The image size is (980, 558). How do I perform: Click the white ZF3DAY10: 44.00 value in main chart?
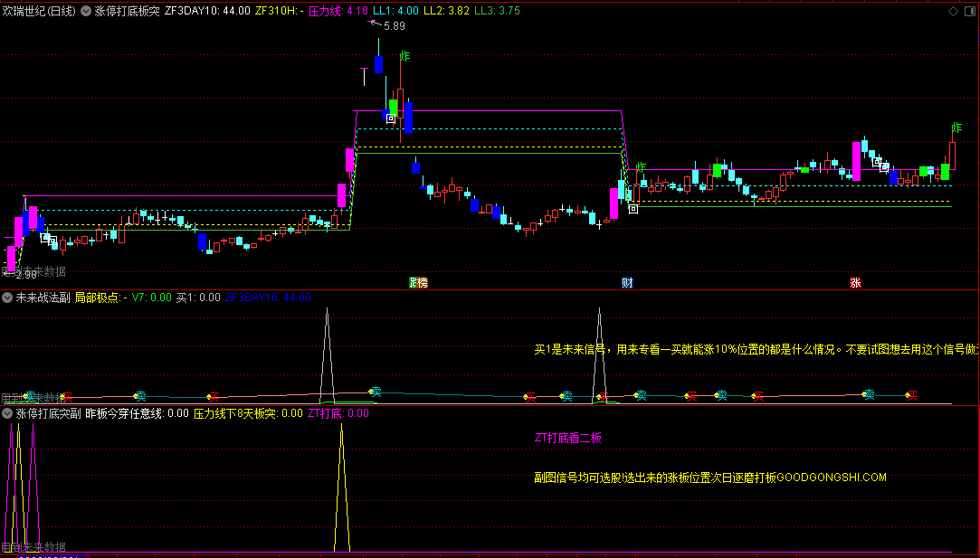[207, 11]
